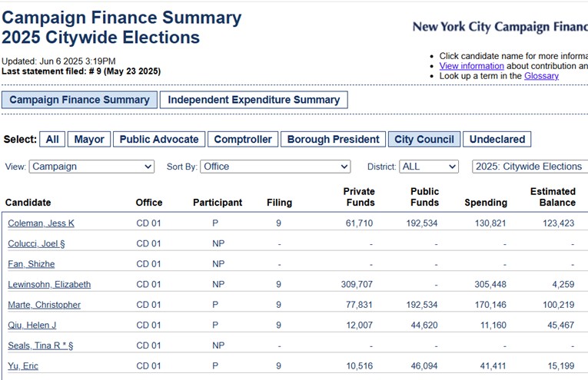Switch to Independent Expenditure Summary tab
Viewport: 588px width, 380px height.
pyautogui.click(x=254, y=100)
